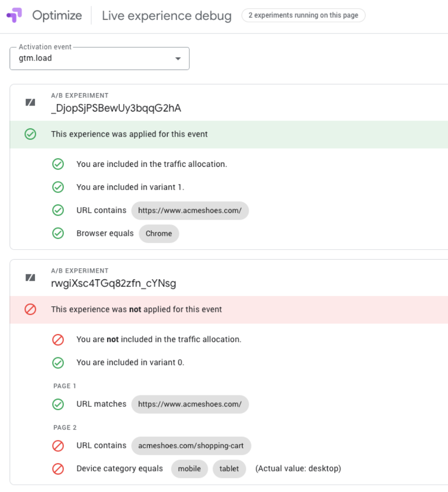This screenshot has height=492, width=448.
Task: Click red blocked icon beside shopping-cart URL rule
Action: (x=58, y=446)
